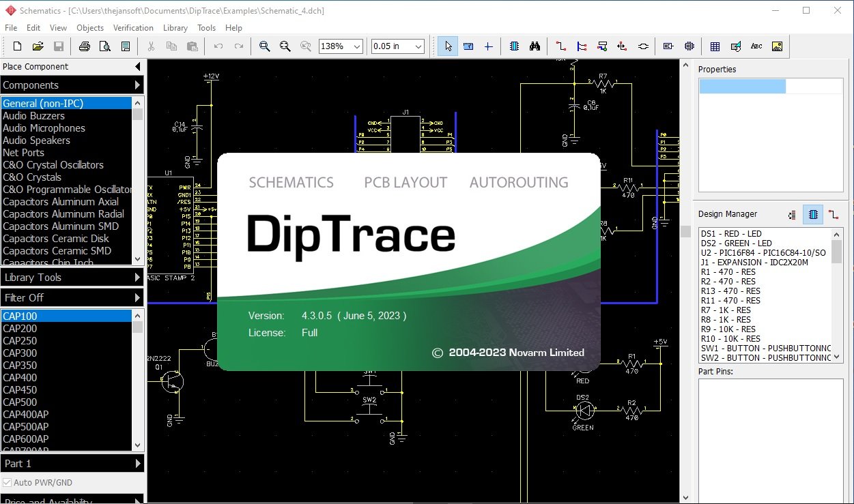Image resolution: width=854 pixels, height=504 pixels.
Task: Click the Bus Connector tool icon
Action: click(x=602, y=46)
